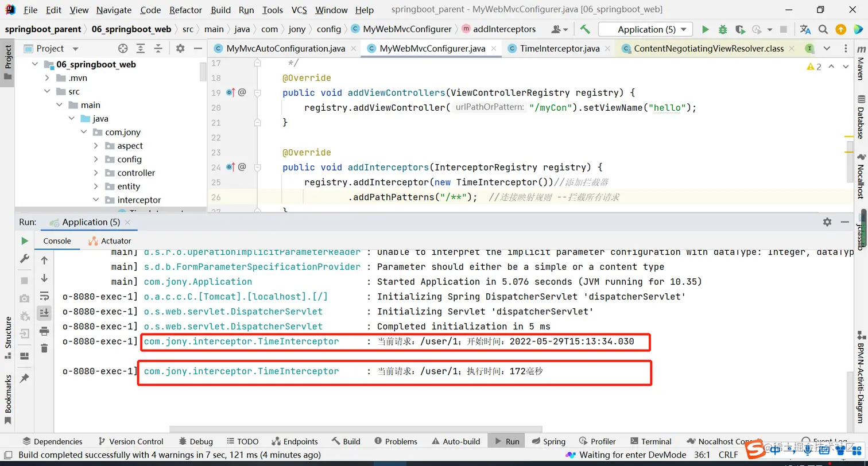Open the Terminal tool window

click(651, 441)
